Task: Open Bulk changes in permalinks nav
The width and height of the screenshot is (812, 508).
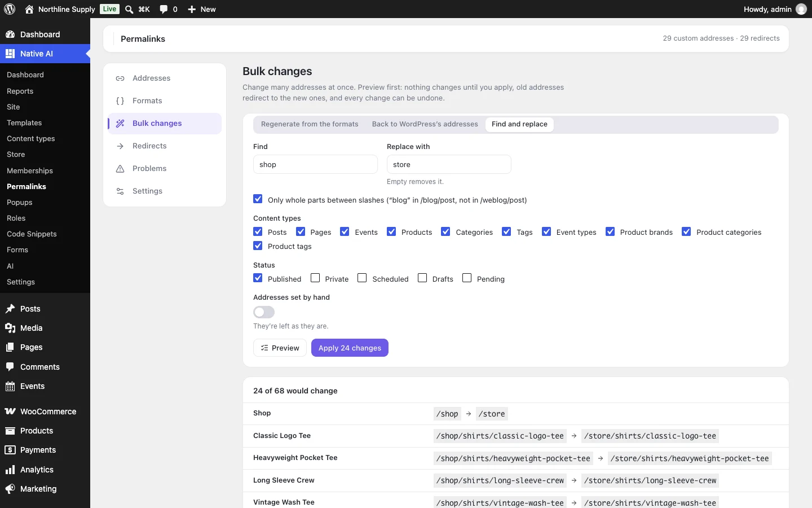Action: (165, 124)
